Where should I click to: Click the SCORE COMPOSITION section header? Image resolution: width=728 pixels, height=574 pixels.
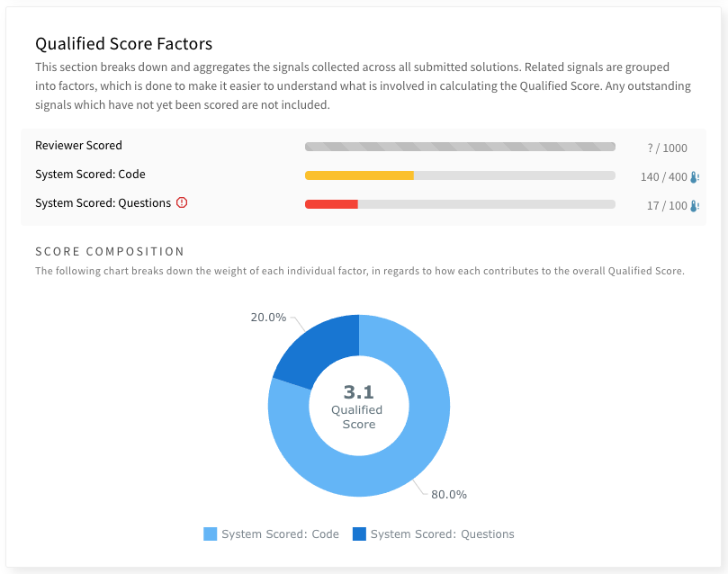(x=109, y=251)
